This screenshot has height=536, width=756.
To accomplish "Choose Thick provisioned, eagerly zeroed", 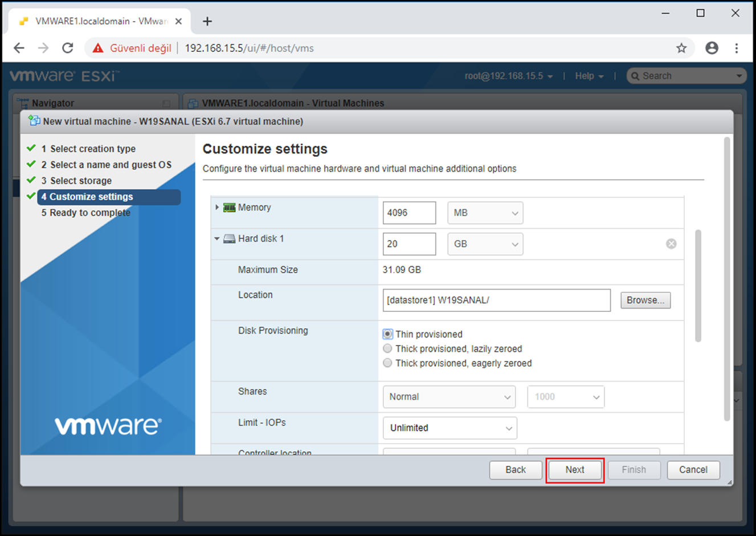I will pyautogui.click(x=387, y=363).
